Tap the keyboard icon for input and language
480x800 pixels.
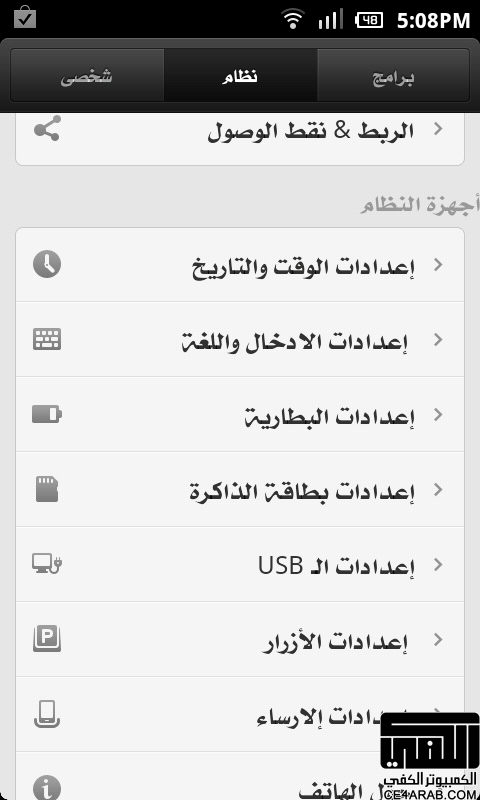click(x=47, y=339)
